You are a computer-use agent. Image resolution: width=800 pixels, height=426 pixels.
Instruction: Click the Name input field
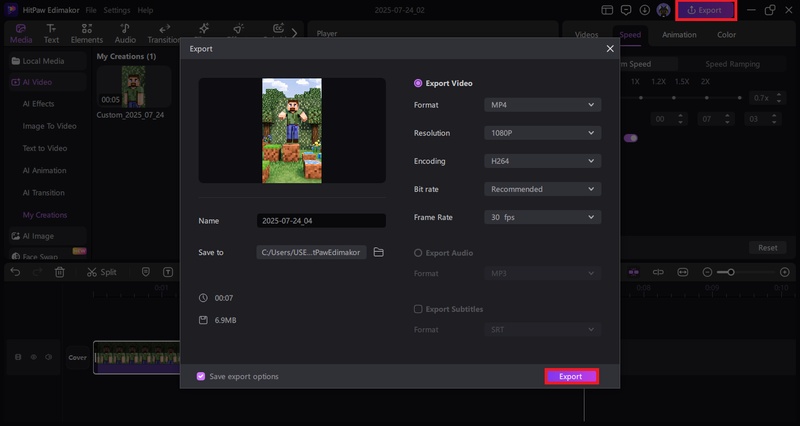point(321,221)
